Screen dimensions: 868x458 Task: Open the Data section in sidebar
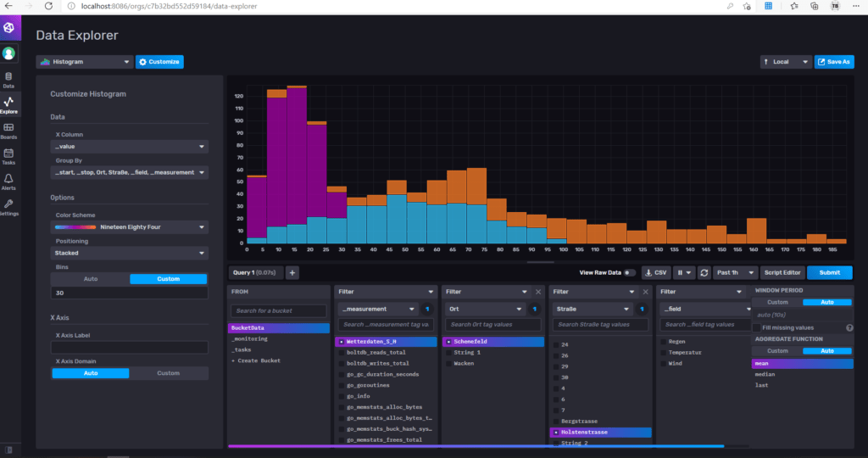[8, 80]
